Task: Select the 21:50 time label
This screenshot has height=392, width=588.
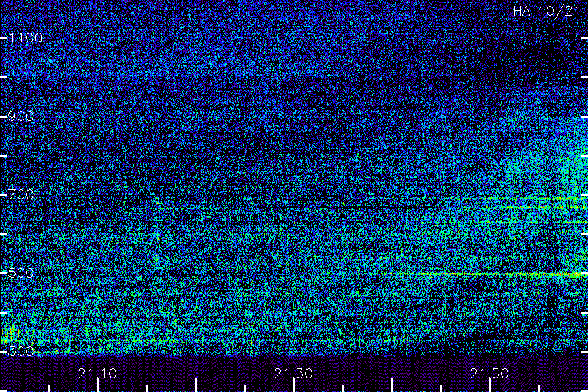Action: click(x=489, y=373)
